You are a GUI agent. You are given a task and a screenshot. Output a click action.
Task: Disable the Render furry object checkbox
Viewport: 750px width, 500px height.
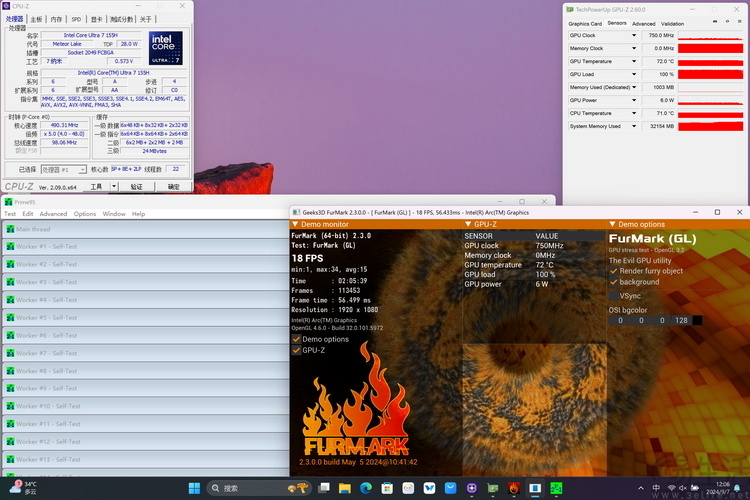pos(614,271)
